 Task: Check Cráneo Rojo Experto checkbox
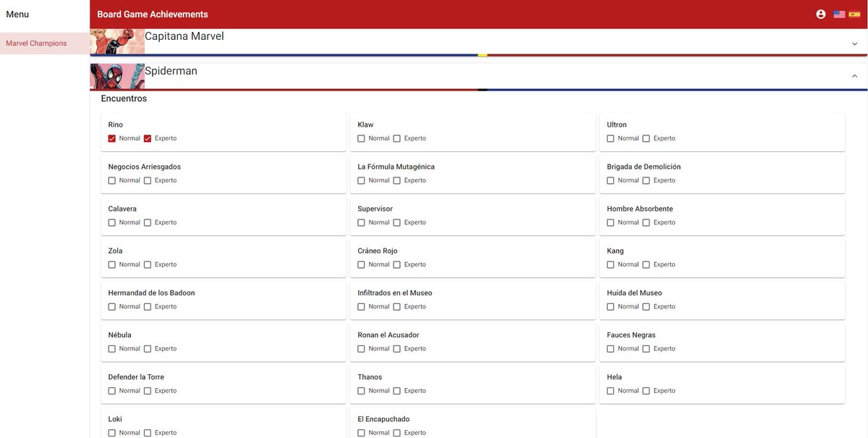point(397,264)
